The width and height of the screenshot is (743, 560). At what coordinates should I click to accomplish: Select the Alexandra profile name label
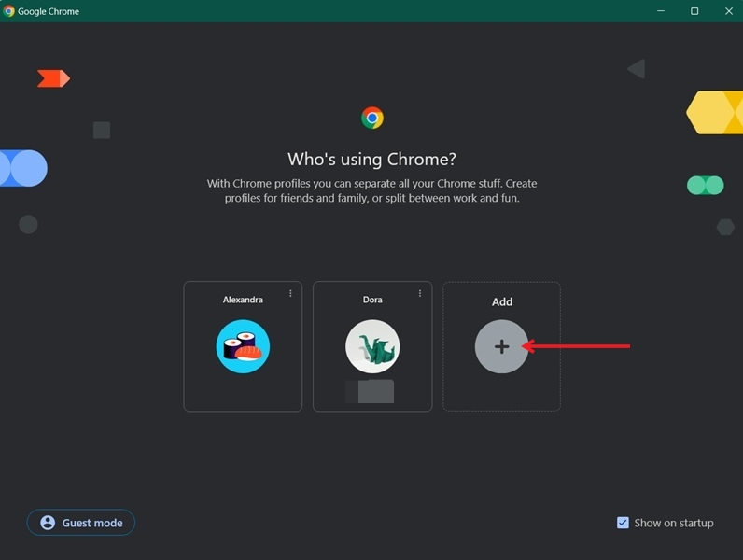(243, 300)
